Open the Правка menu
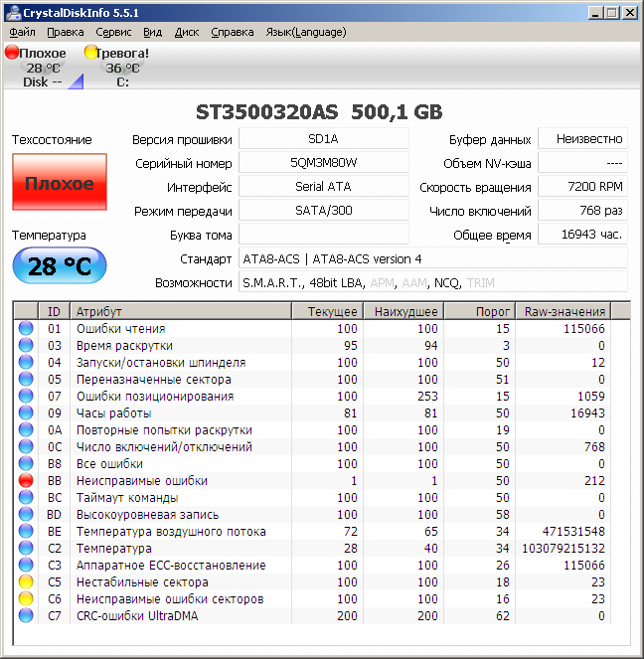 (x=66, y=33)
